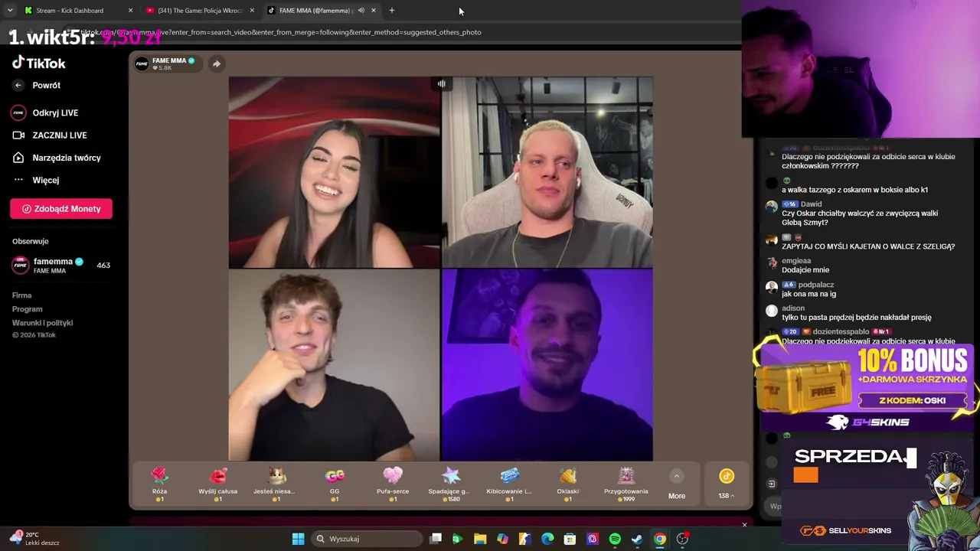Click chat message 'Dodajcie mnie'
980x551 pixels.
point(805,270)
